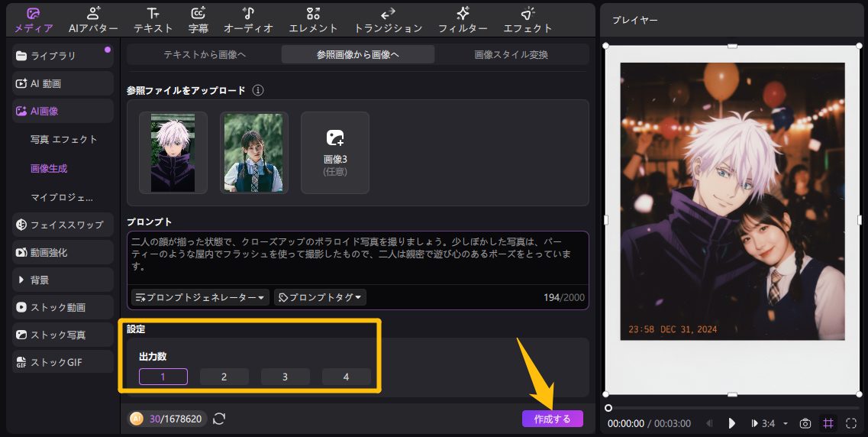Set 出力数 to 1
Screen dimensions: 868x437
(163, 377)
